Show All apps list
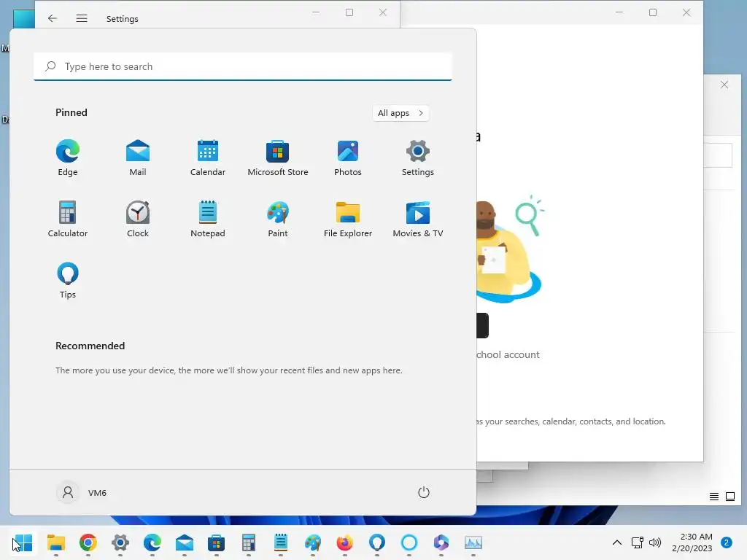The width and height of the screenshot is (747, 560). (400, 113)
